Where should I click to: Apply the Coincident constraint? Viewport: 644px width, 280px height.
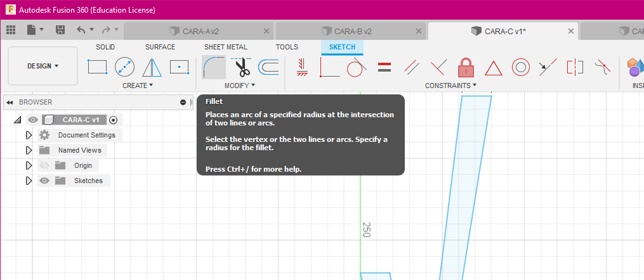pos(329,67)
